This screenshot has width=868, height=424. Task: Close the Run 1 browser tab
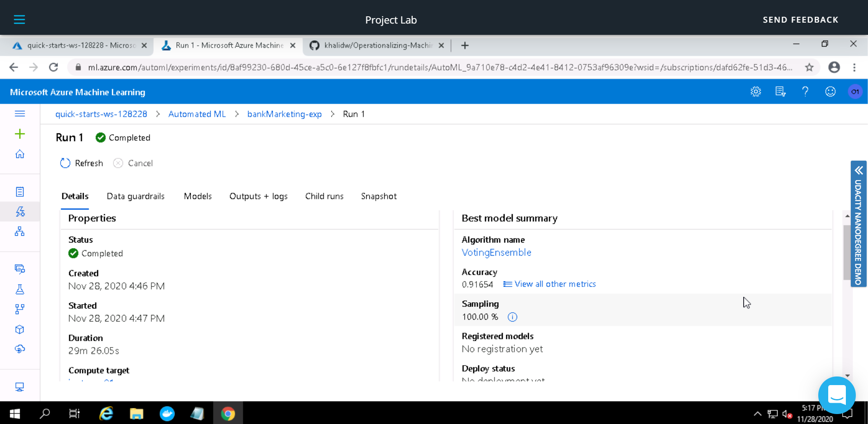click(x=293, y=45)
